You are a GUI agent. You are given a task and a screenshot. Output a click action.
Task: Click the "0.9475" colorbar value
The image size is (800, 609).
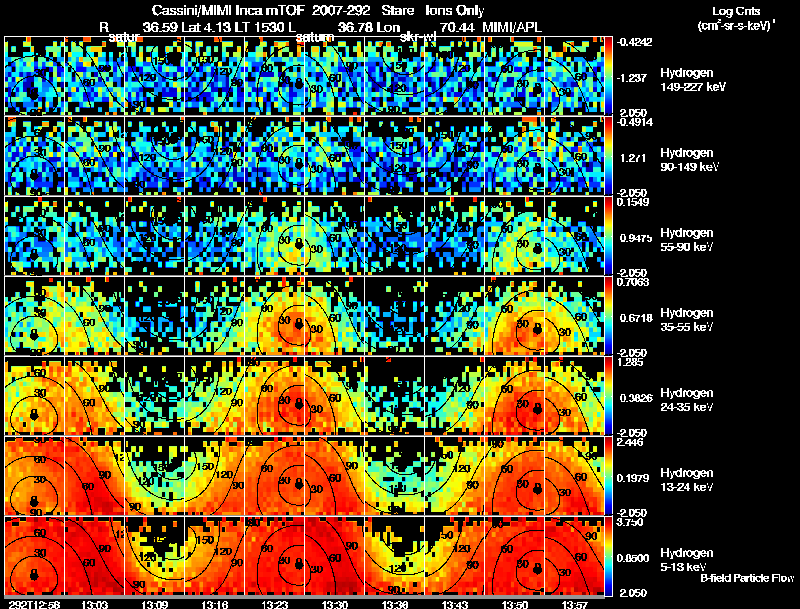(635, 238)
